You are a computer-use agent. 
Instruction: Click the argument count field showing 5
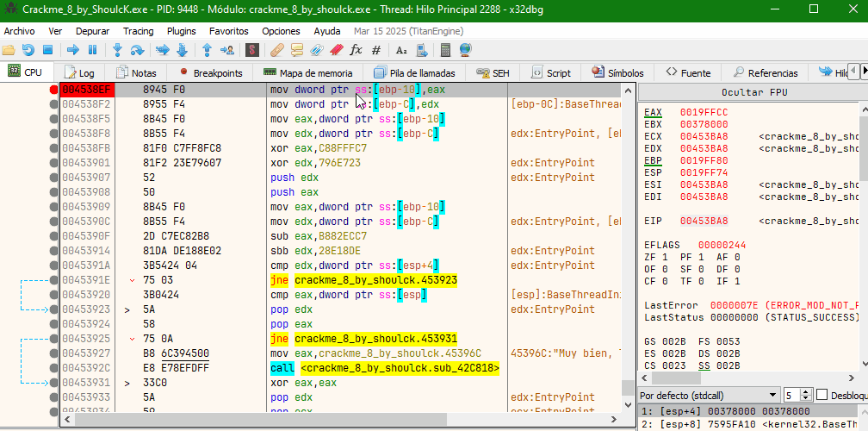click(792, 396)
